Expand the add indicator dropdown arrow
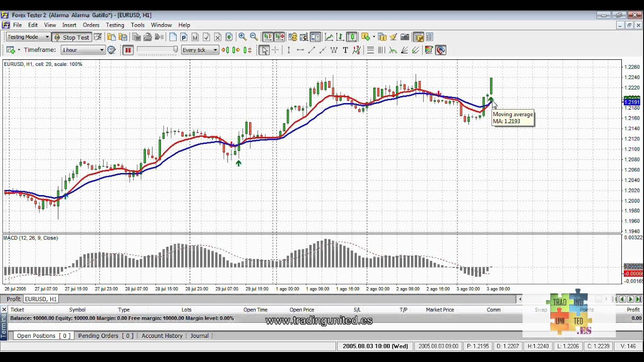644x362 pixels. point(374,37)
